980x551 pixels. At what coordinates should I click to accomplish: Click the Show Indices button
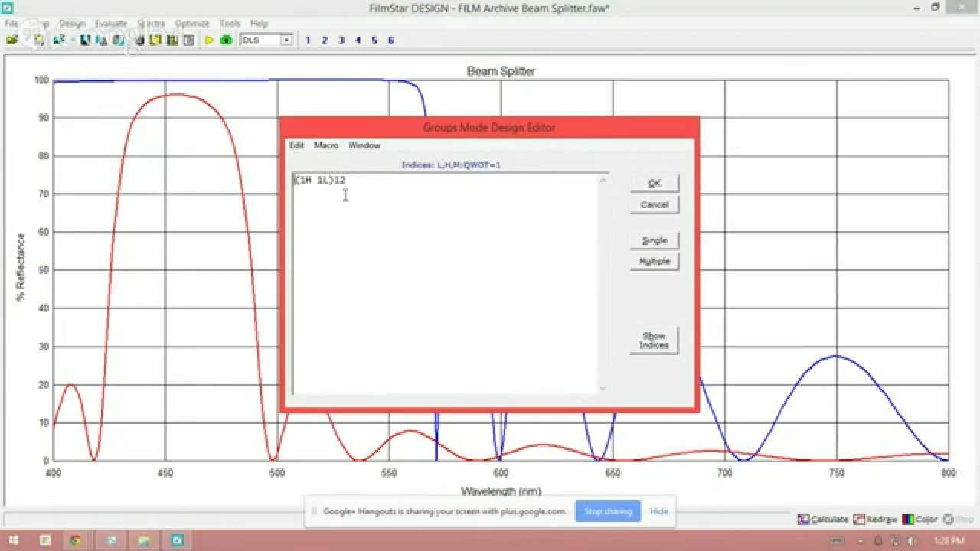click(655, 341)
